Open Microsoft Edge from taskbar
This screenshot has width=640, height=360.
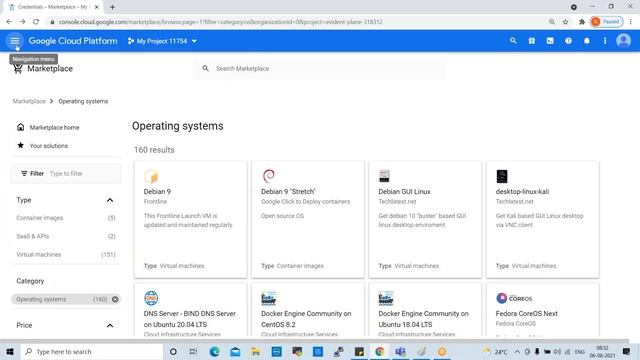(x=214, y=351)
